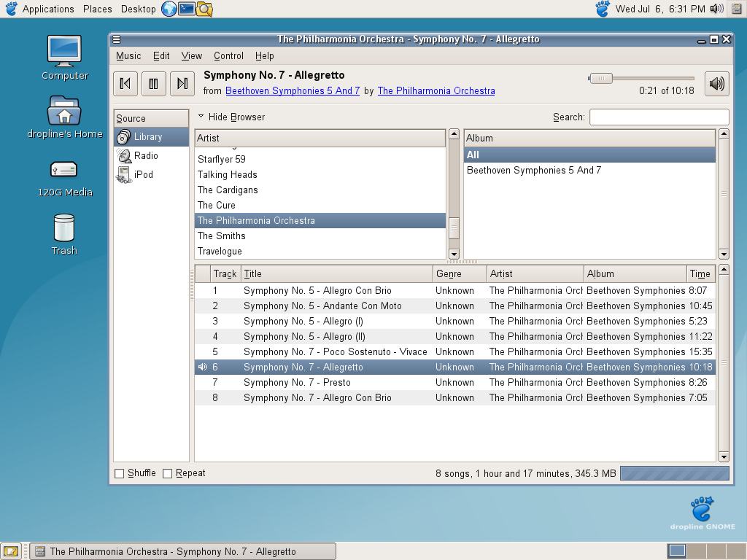Open the Music menu
The width and height of the screenshot is (747, 560).
[128, 55]
